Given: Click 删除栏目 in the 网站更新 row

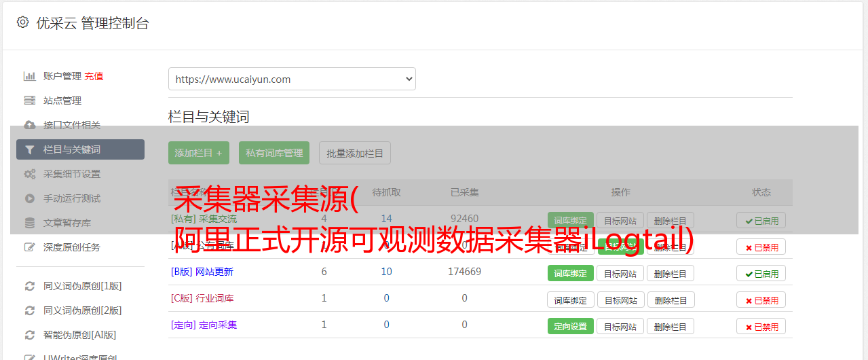Looking at the screenshot, I should pyautogui.click(x=671, y=274).
